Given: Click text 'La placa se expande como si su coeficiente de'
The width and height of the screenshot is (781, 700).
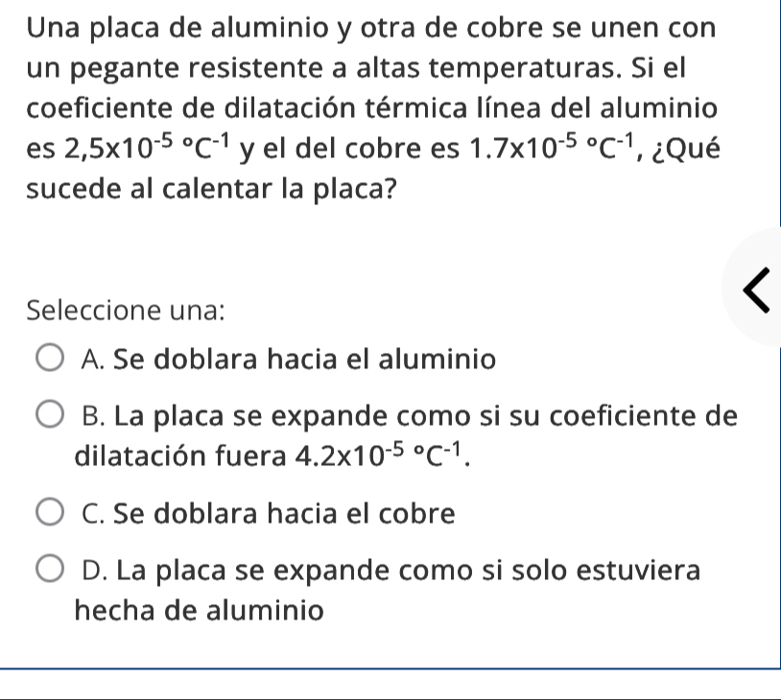Looking at the screenshot, I should (410, 417).
